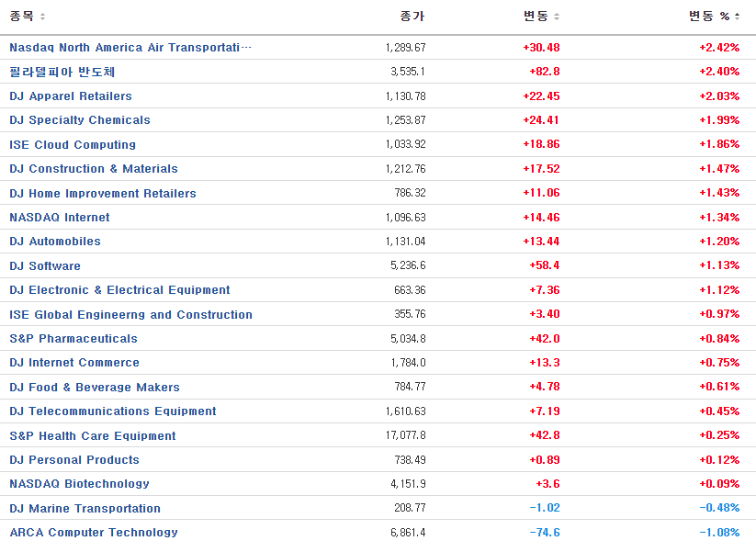Screen dimensions: 756x552
Task: Select closing price 5,236.6
Action: coord(408,265)
